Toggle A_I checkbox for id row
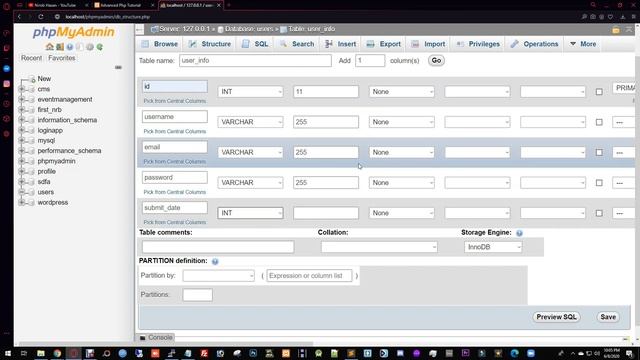The height and width of the screenshot is (360, 640). point(599,92)
